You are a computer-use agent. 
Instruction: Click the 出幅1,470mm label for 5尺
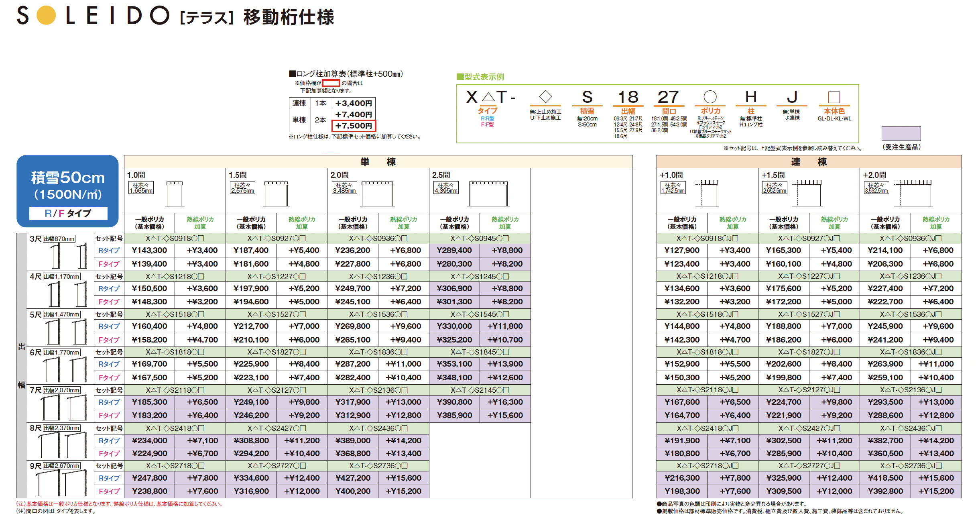(62, 314)
